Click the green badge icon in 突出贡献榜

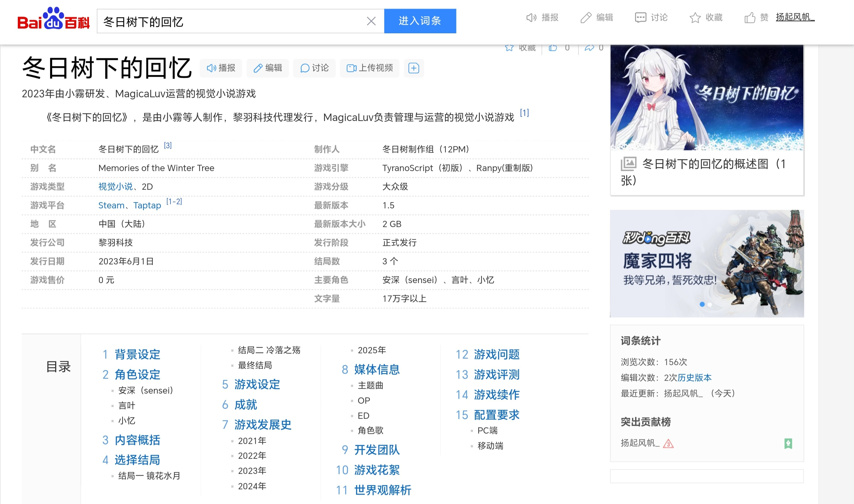click(x=788, y=444)
